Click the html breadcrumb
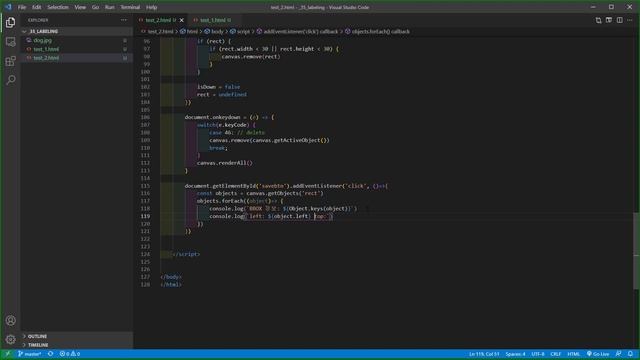Image resolution: width=640 pixels, height=360 pixels. click(x=192, y=31)
